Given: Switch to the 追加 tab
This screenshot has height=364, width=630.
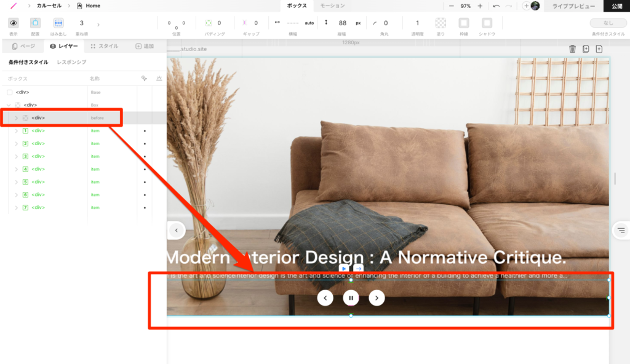Looking at the screenshot, I should click(x=145, y=46).
